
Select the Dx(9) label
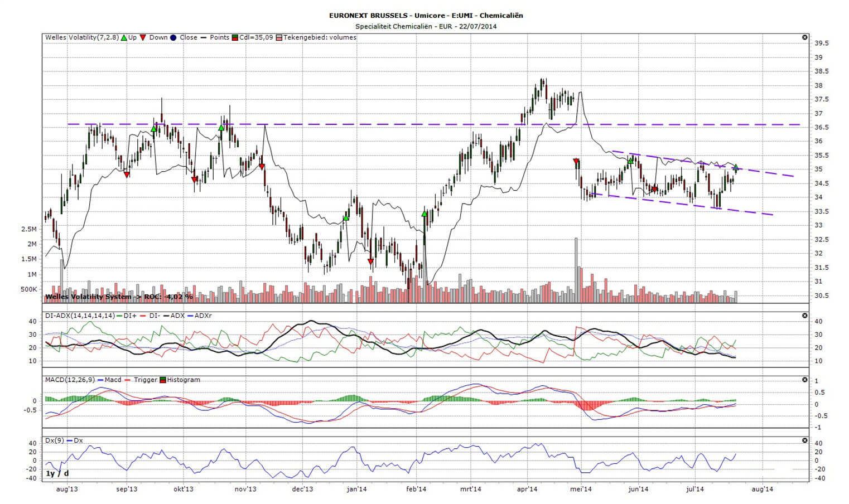click(x=54, y=440)
